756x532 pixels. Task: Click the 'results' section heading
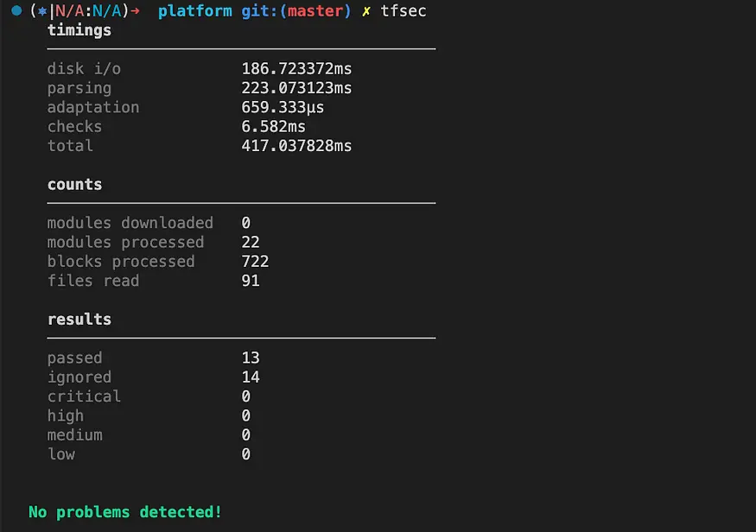tap(79, 319)
